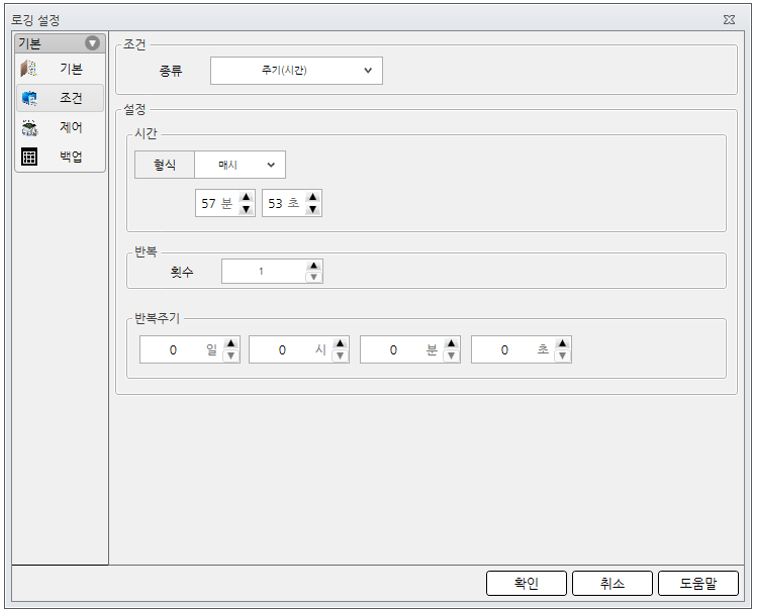Open 도움말 help
The height and width of the screenshot is (614, 758).
(x=699, y=584)
